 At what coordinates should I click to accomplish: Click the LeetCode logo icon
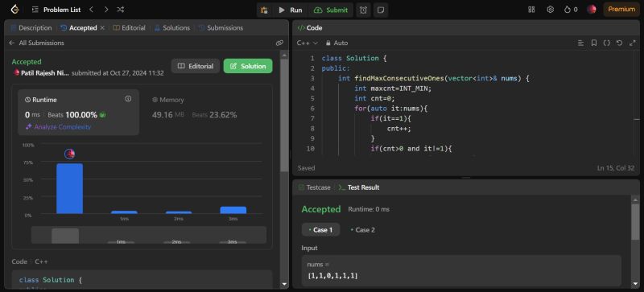[14, 10]
